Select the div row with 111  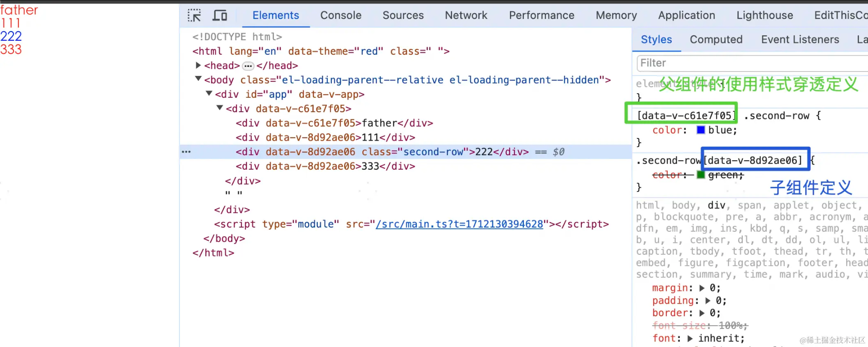pos(325,138)
